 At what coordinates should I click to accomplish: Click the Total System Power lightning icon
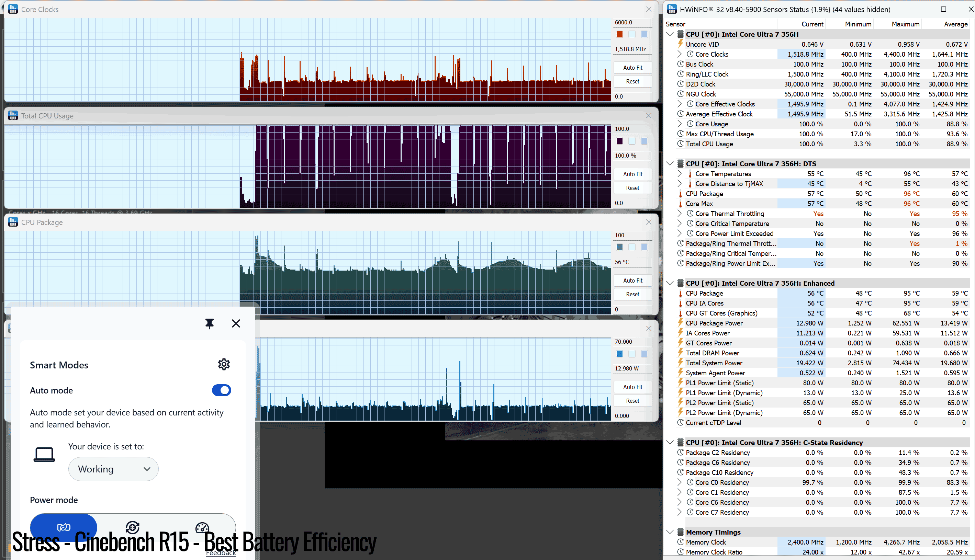point(680,363)
